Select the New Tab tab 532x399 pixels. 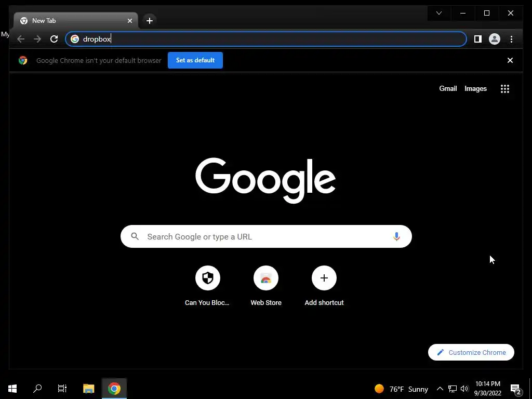(x=76, y=21)
